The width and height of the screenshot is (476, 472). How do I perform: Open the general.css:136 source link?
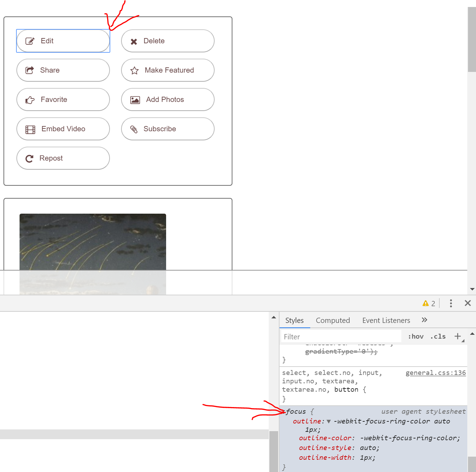click(x=435, y=373)
